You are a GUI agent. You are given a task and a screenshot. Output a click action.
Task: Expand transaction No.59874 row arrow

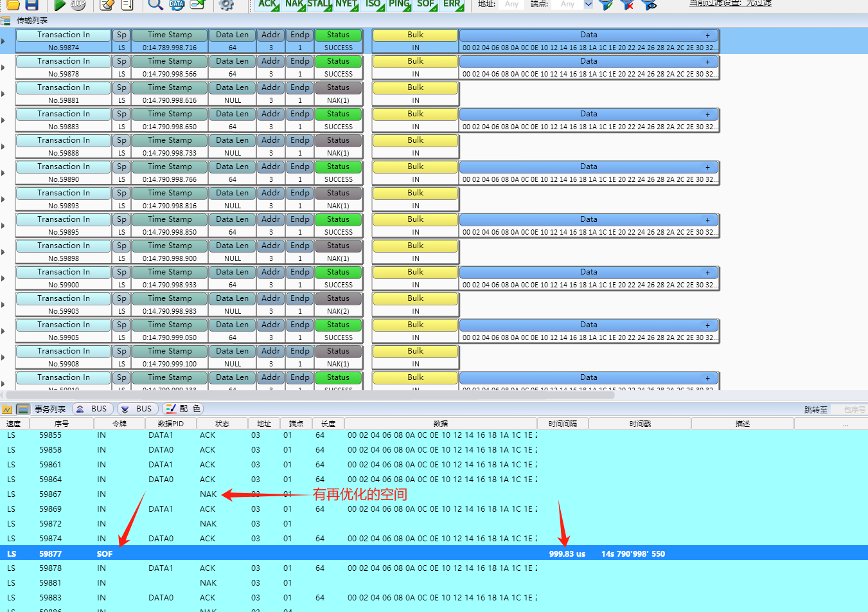(x=3, y=41)
